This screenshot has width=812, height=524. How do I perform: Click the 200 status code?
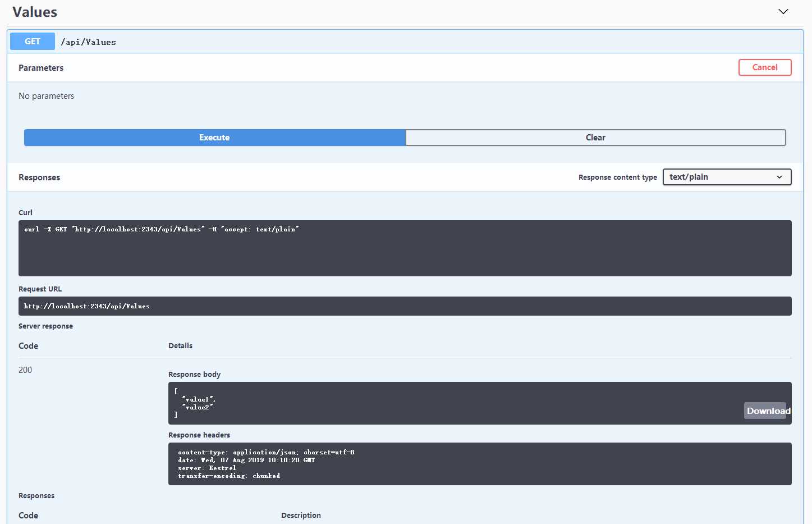pos(25,370)
